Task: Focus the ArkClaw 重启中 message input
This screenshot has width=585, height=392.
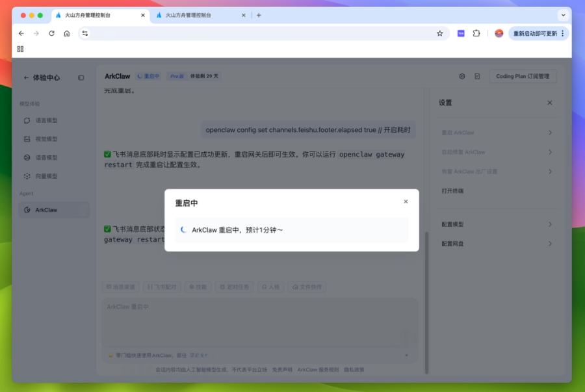Action: [259, 322]
